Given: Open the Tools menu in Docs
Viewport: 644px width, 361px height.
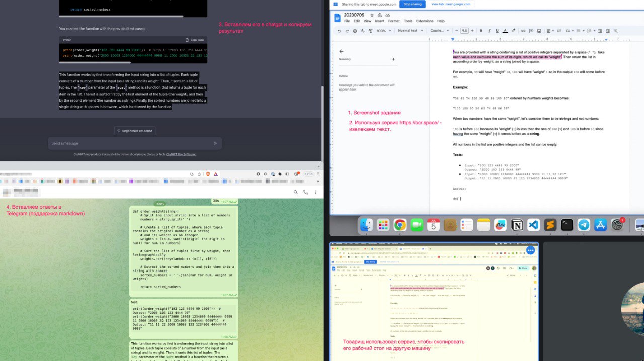Looking at the screenshot, I should (x=408, y=21).
